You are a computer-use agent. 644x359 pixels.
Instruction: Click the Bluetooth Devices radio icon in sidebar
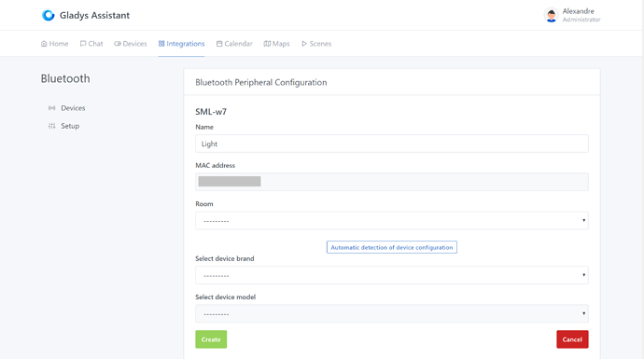(51, 108)
